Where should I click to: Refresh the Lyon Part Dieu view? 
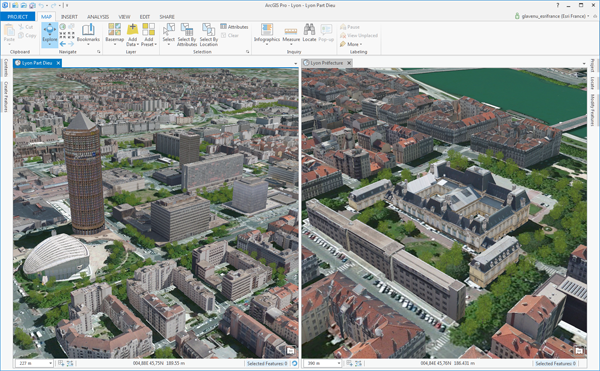point(294,363)
